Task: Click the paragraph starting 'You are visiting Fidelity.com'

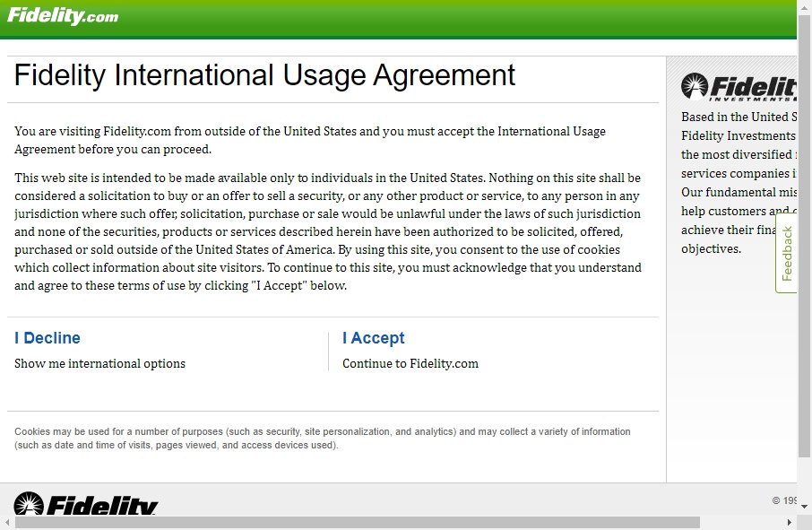Action: coord(310,140)
